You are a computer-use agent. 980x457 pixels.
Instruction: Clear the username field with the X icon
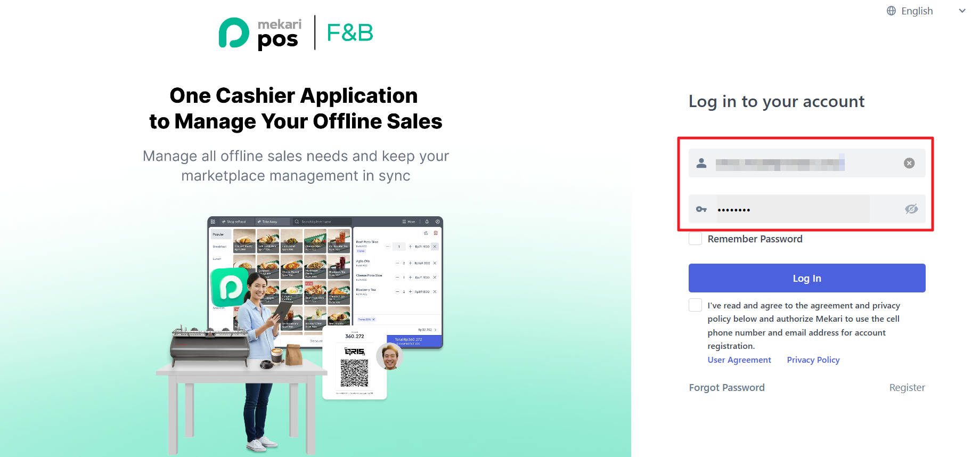pos(909,163)
